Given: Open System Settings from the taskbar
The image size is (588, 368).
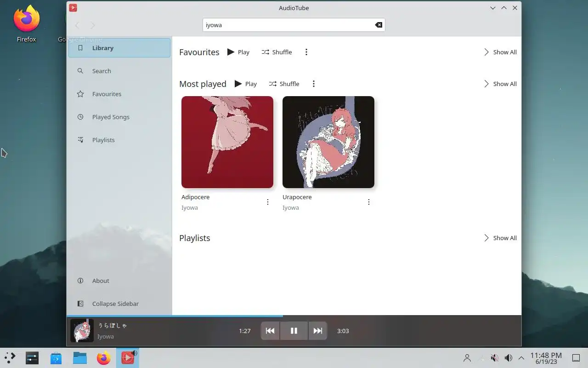Looking at the screenshot, I should click(x=32, y=357).
